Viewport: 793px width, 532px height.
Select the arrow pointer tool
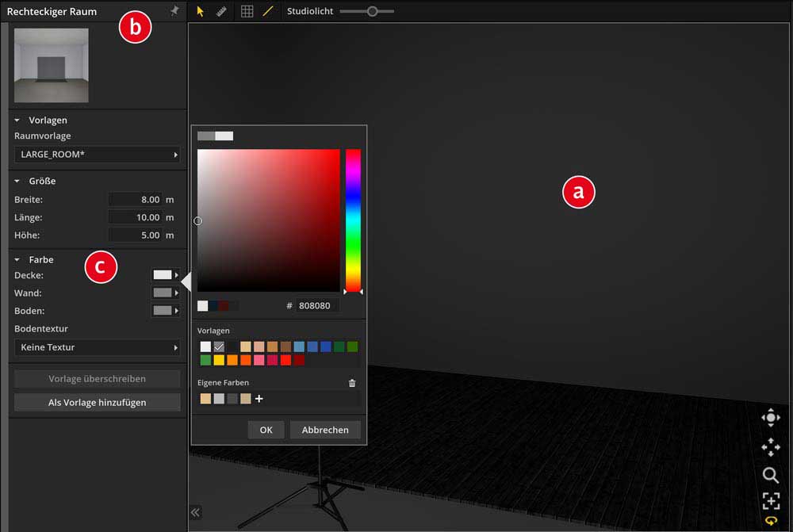tap(200, 12)
